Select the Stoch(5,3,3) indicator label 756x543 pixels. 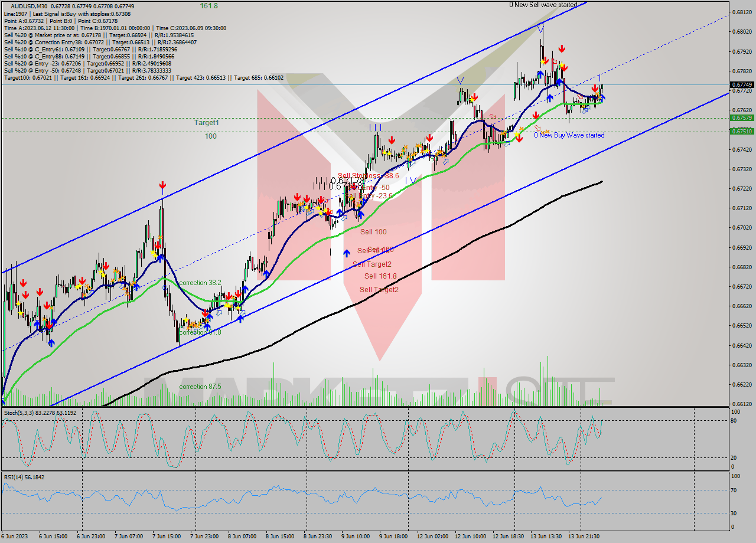tap(40, 413)
